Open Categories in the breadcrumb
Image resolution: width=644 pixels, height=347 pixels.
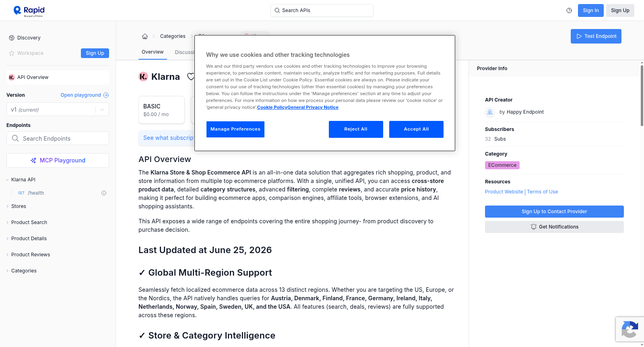point(173,36)
